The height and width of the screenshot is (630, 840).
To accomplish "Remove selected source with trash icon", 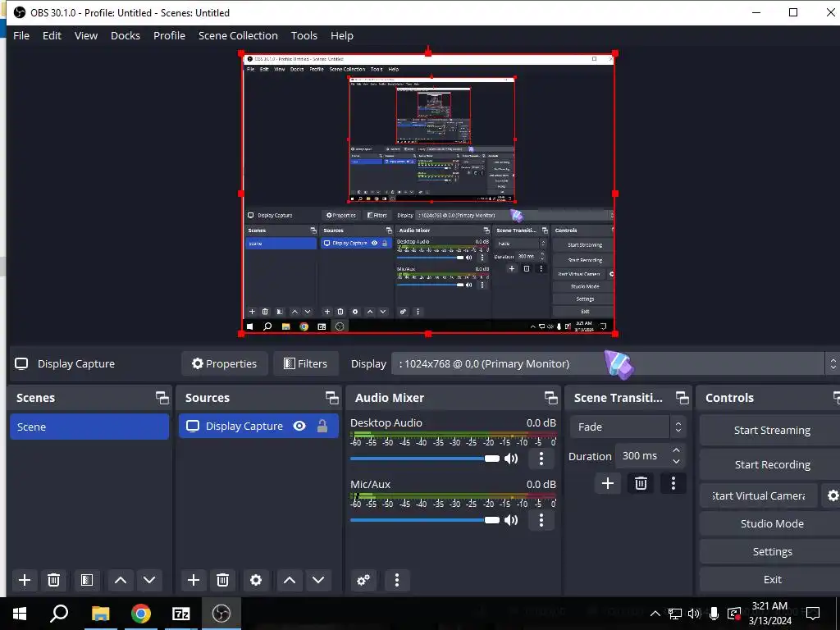I will coord(223,580).
